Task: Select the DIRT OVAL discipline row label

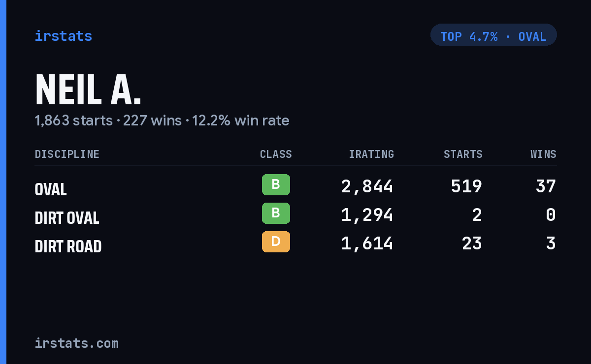Action: 67,217
